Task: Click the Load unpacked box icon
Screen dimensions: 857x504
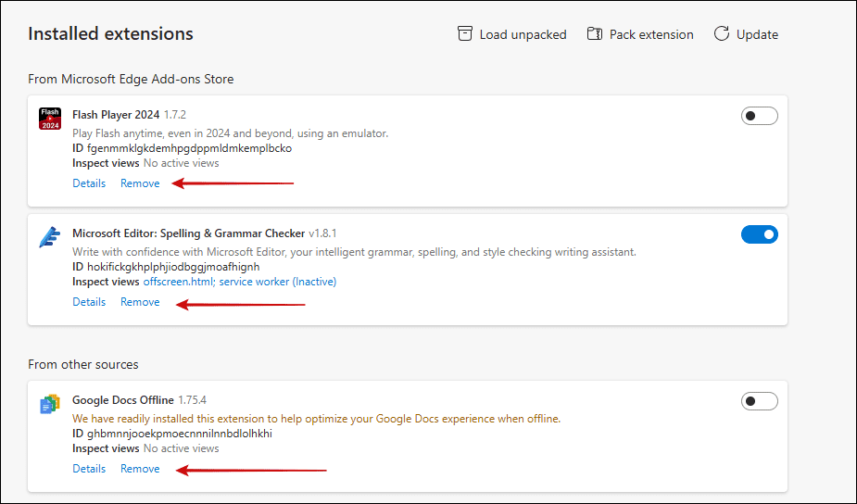Action: (x=464, y=34)
